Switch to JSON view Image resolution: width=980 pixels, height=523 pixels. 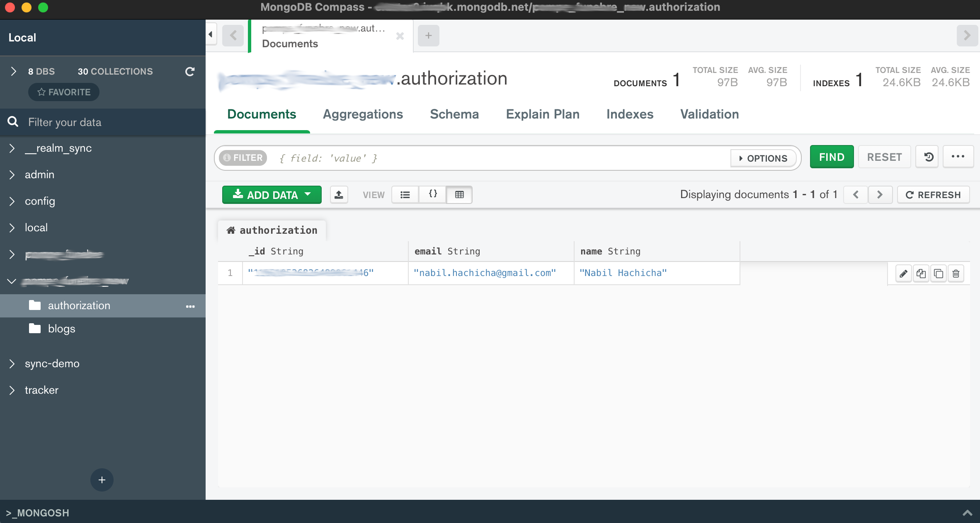click(x=432, y=195)
